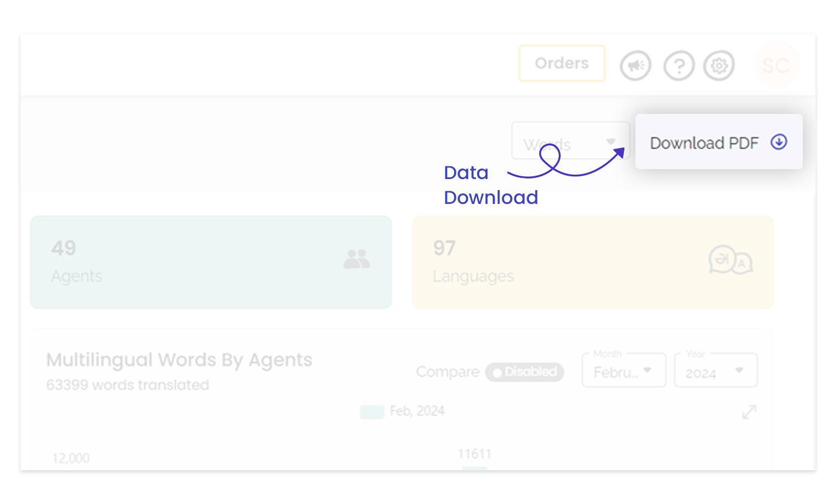Click the Orders button
The height and width of the screenshot is (504, 836).
(562, 64)
